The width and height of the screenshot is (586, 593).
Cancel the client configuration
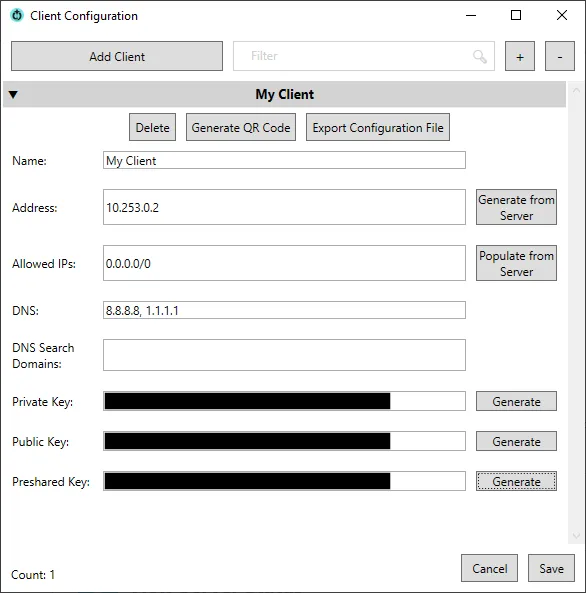(x=490, y=568)
